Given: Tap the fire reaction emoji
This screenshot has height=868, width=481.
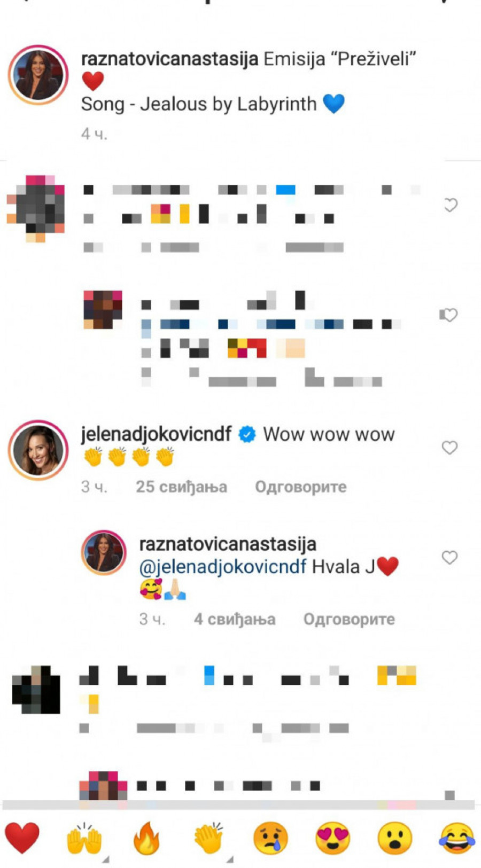Looking at the screenshot, I should coord(146,838).
